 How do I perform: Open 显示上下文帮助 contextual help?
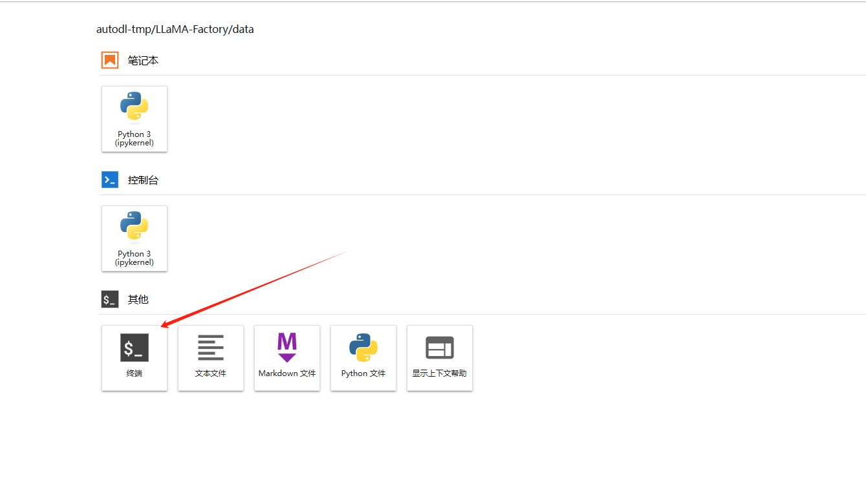(440, 358)
